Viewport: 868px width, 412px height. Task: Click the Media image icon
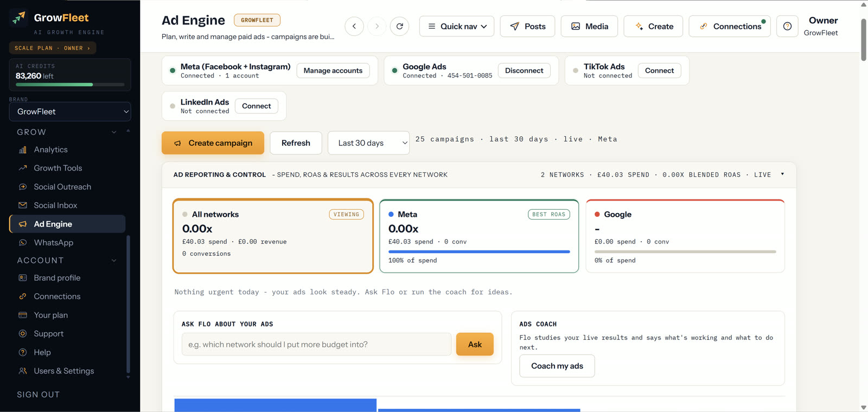pos(576,26)
